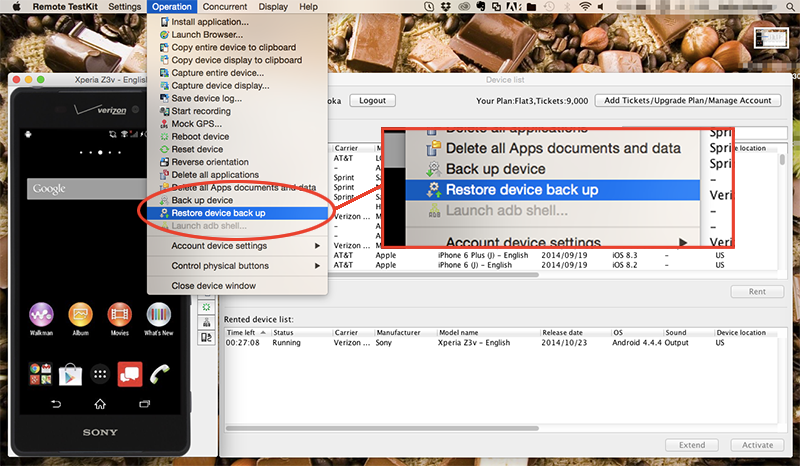Click the adb shell icon in side toolbar
The height and width of the screenshot is (466, 800).
pos(206,322)
